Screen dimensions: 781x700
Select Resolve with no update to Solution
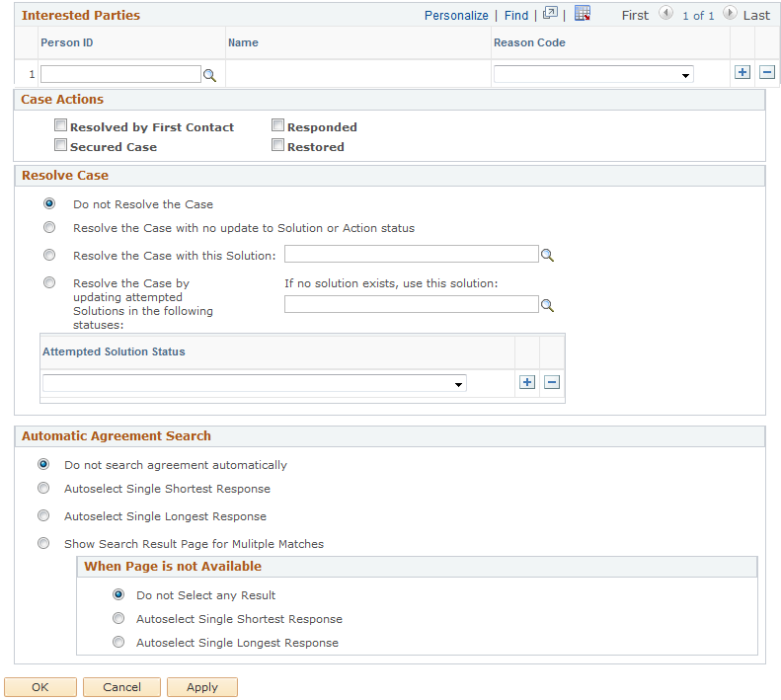(x=49, y=227)
